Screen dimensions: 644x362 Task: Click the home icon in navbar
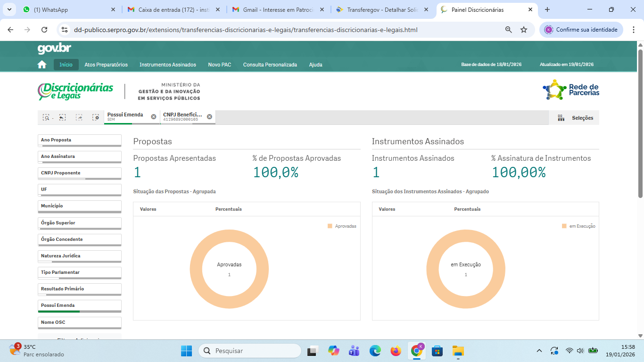(x=42, y=65)
